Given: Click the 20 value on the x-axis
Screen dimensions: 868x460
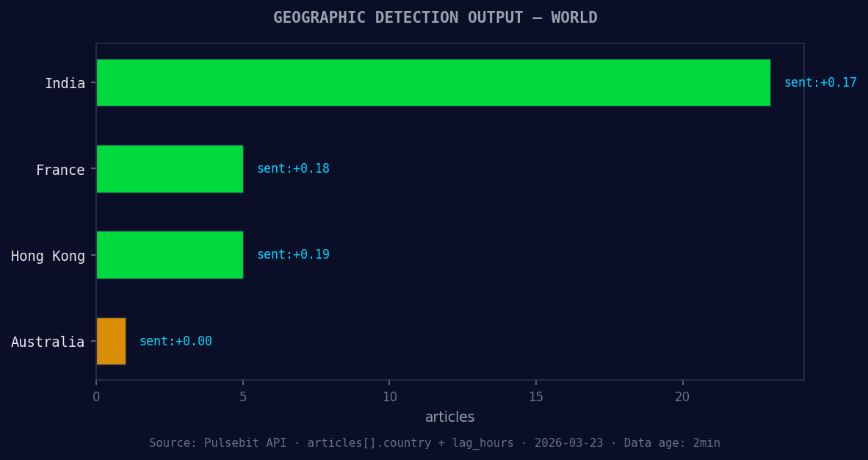Looking at the screenshot, I should pyautogui.click(x=682, y=396).
